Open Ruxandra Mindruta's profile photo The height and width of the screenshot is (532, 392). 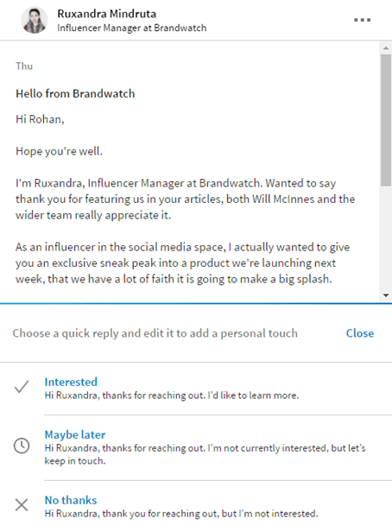pyautogui.click(x=35, y=20)
